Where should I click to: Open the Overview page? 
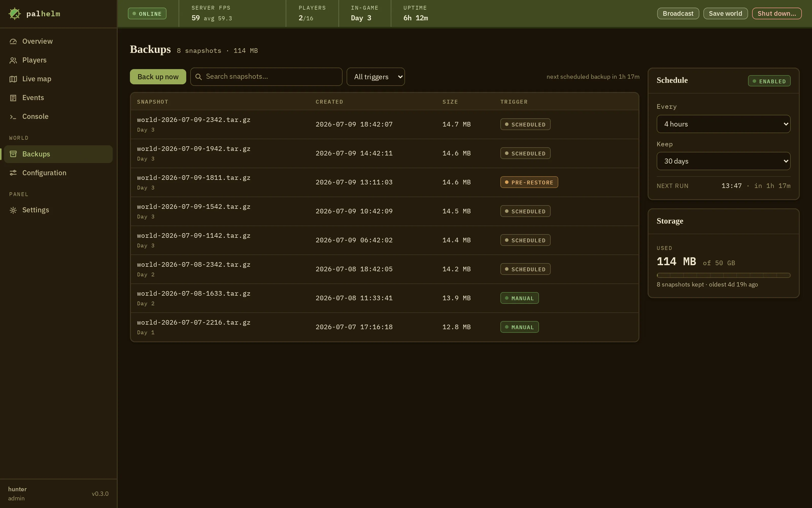point(58,41)
